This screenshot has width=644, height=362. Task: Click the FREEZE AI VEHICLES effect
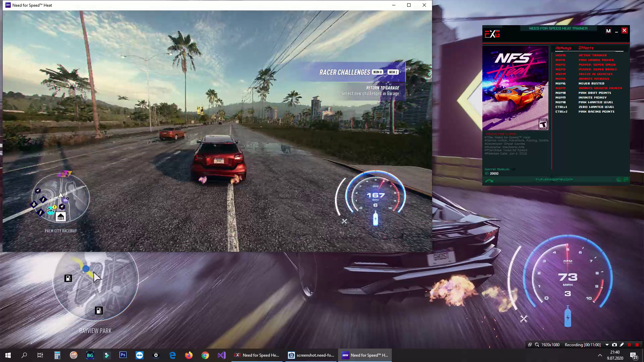[595, 74]
